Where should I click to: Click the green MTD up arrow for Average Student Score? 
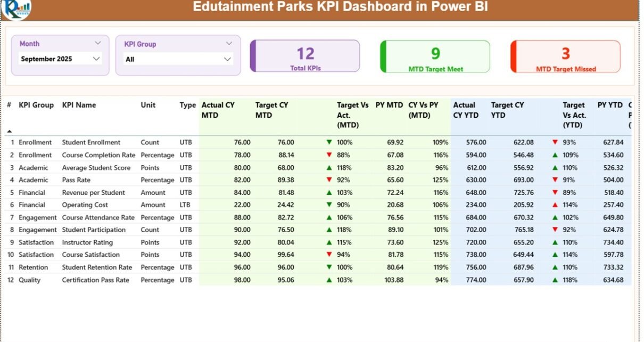pyautogui.click(x=329, y=168)
